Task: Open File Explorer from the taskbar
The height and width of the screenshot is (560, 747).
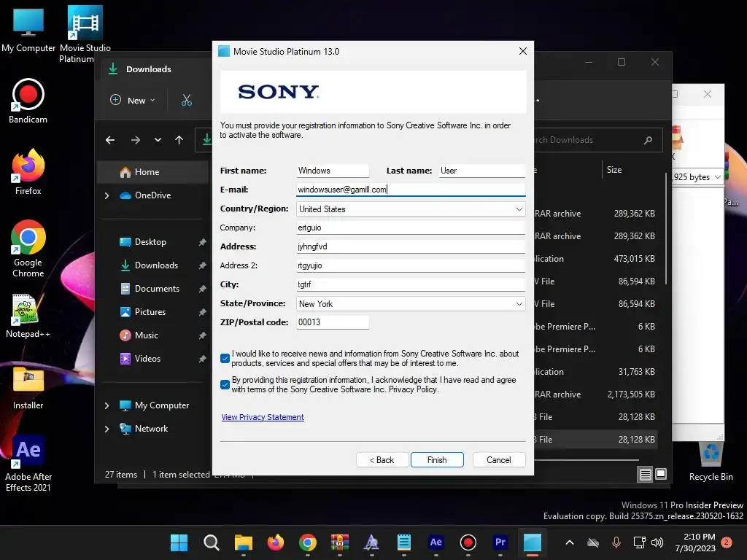Action: pos(244,542)
